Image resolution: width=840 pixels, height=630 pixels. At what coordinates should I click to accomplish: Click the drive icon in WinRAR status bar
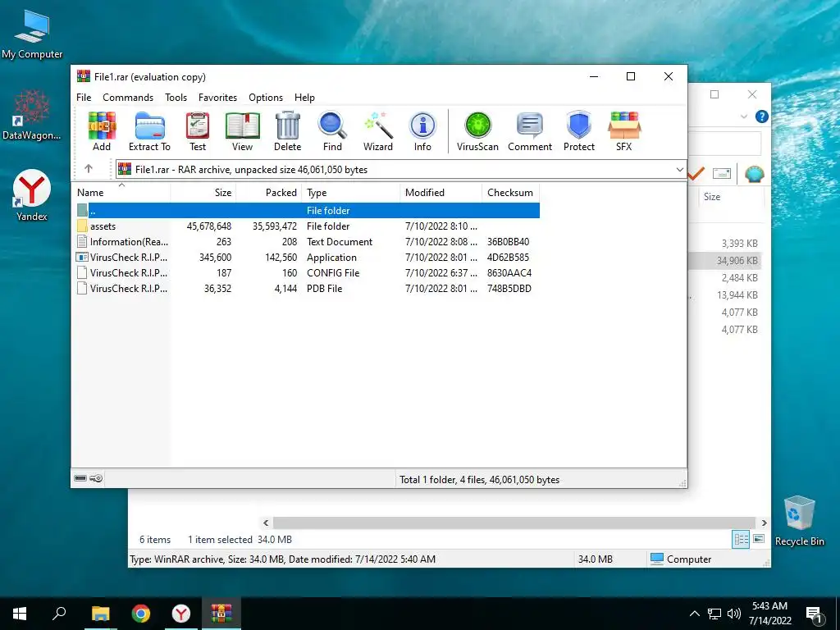(80, 478)
